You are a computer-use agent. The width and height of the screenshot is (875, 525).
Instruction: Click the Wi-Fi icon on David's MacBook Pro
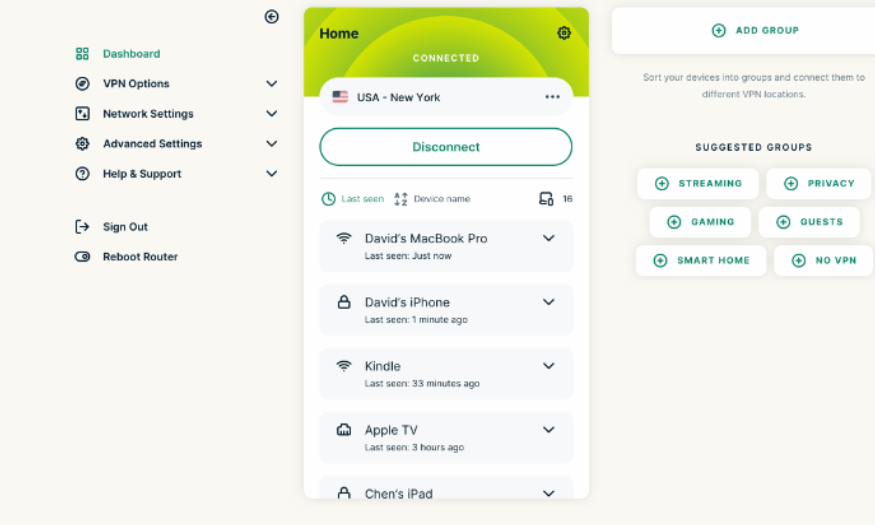coord(344,238)
